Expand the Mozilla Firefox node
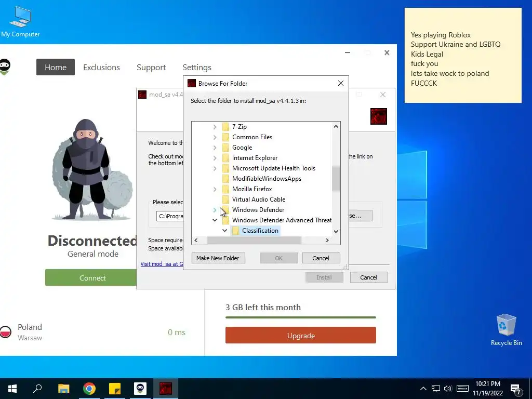Image resolution: width=532 pixels, height=399 pixels. coord(215,189)
